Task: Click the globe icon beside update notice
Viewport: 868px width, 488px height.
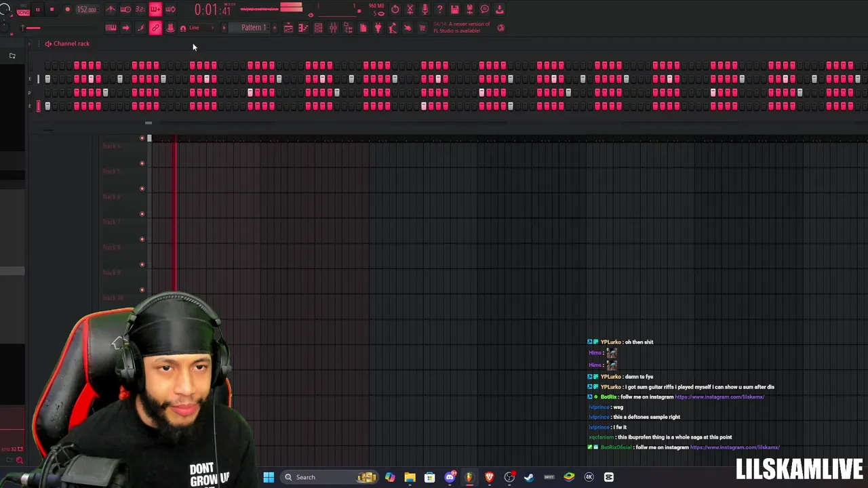Action: tap(501, 28)
